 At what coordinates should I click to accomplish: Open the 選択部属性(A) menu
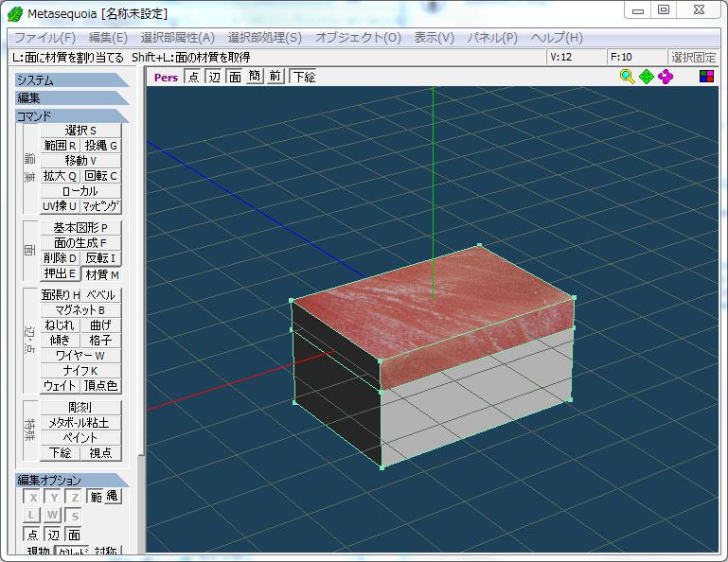[x=177, y=38]
